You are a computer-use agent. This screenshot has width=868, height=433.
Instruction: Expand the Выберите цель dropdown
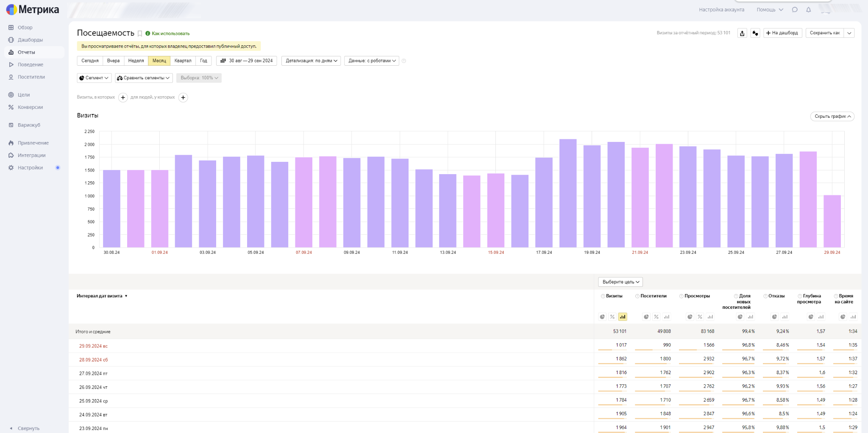point(620,282)
